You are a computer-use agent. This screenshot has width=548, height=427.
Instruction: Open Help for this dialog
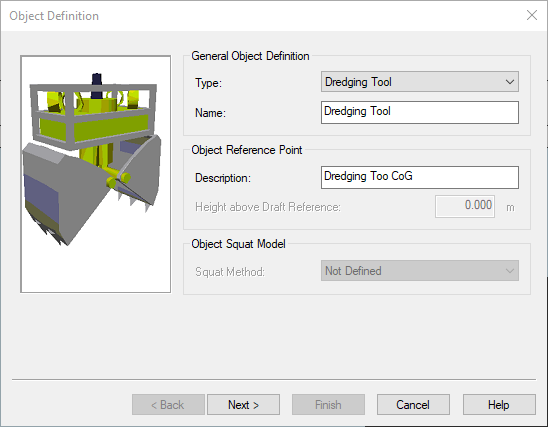(499, 405)
